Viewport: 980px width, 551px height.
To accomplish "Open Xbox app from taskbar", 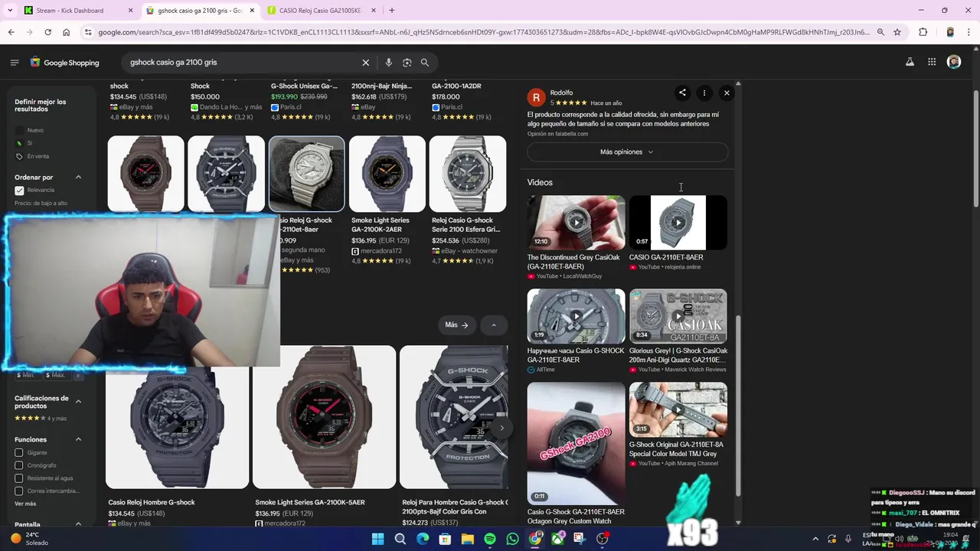I will [557, 540].
